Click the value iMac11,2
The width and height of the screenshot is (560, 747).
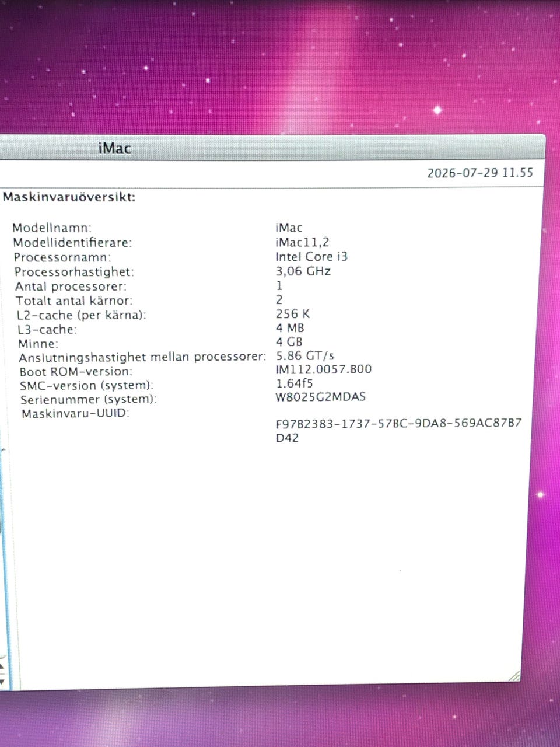tap(302, 242)
